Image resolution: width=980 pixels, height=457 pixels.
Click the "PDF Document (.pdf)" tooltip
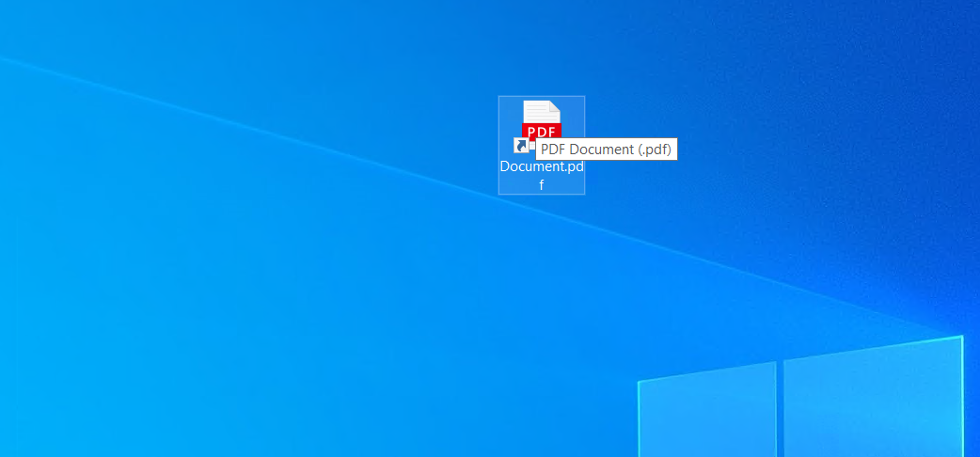click(x=606, y=150)
